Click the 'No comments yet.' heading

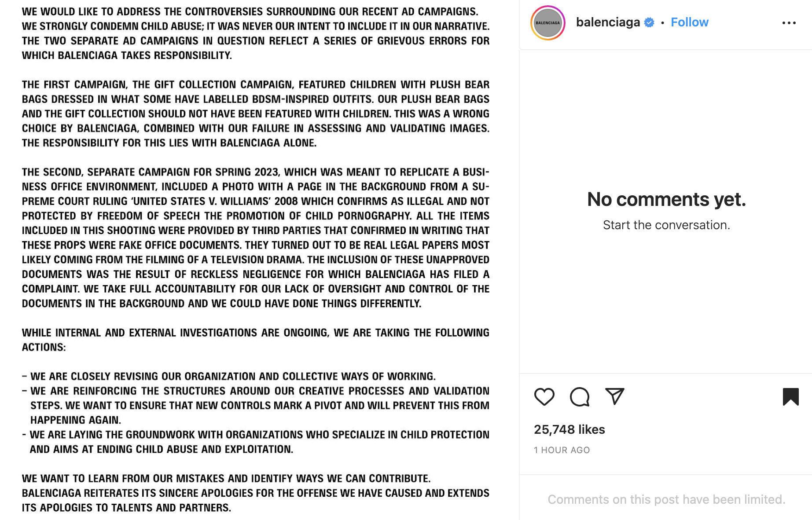coord(666,199)
